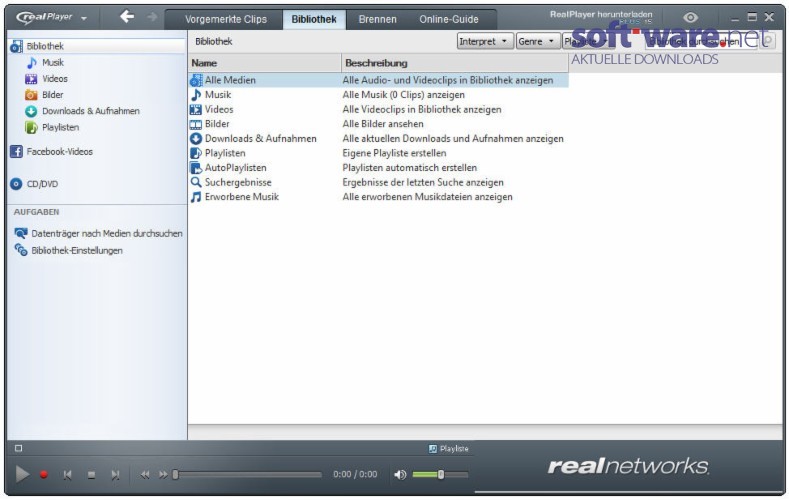The width and height of the screenshot is (789, 500).
Task: Sort by the Name column header
Action: 265,63
